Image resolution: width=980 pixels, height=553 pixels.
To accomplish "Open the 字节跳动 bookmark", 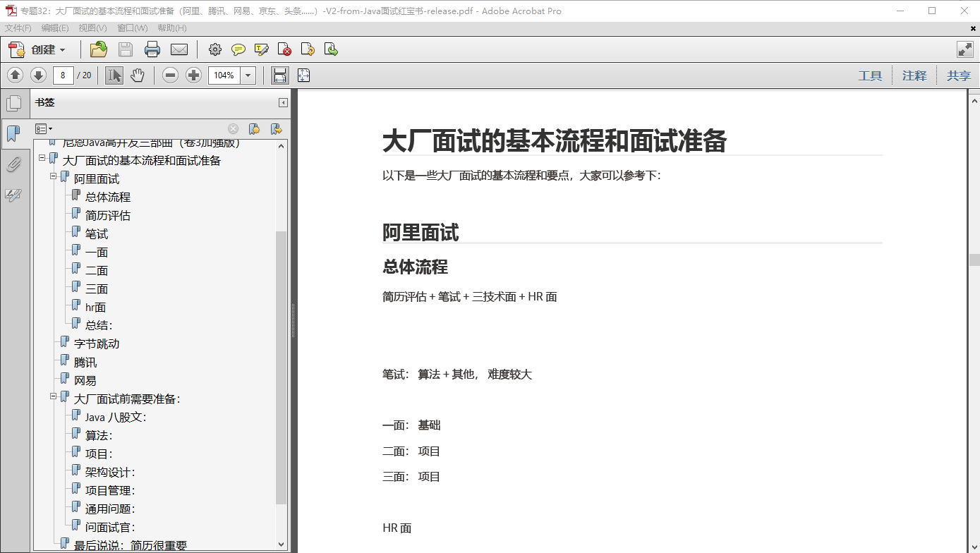I will (97, 344).
